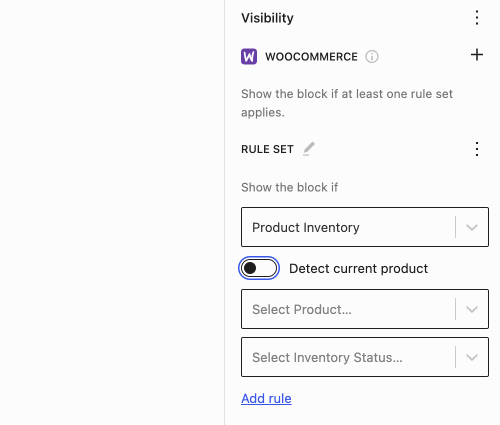Expand the Select Product dropdown

[365, 309]
